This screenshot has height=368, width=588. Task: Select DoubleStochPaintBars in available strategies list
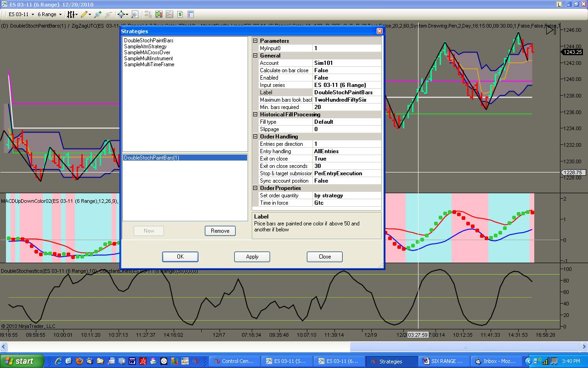(148, 40)
